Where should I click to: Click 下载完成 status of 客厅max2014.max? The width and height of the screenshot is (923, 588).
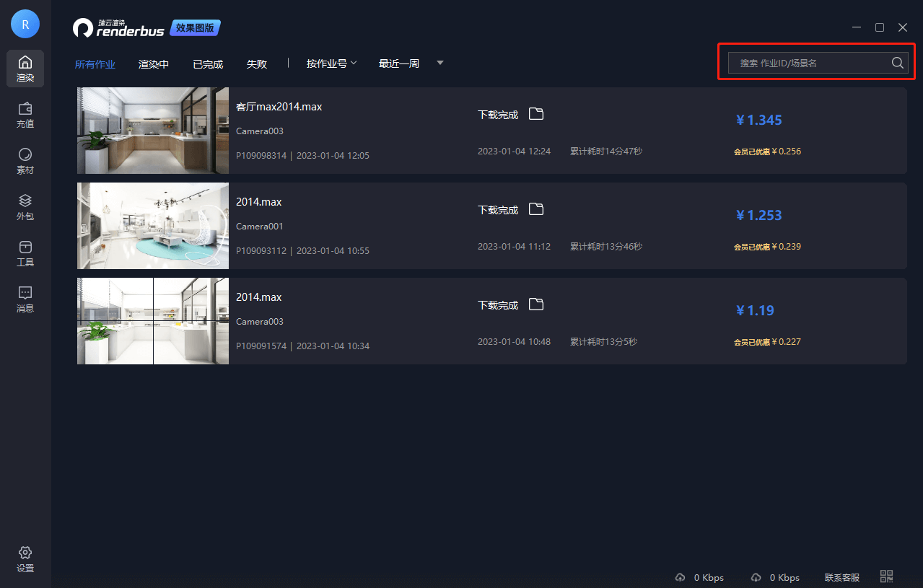click(x=498, y=115)
